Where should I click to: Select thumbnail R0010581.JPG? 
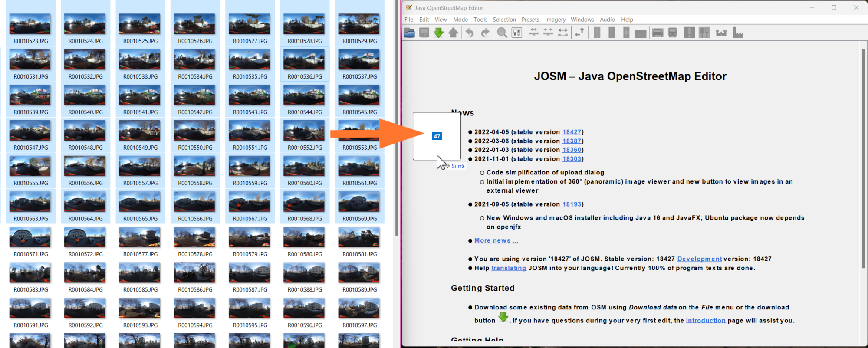pos(359,237)
